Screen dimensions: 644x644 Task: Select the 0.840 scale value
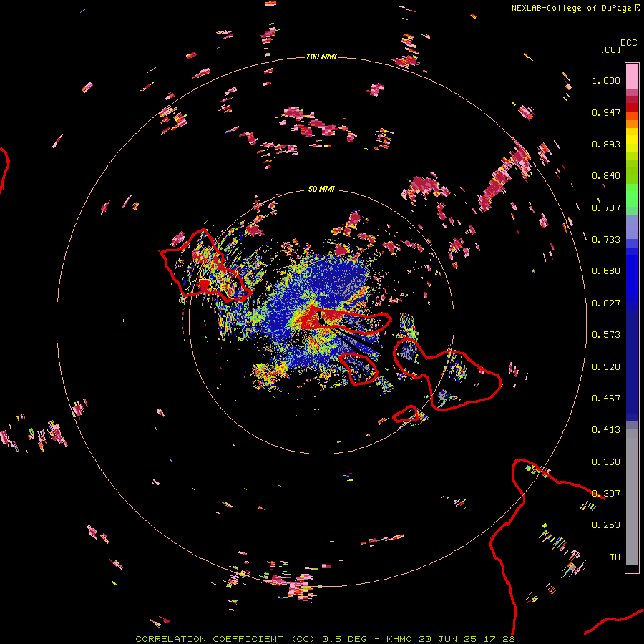[606, 176]
